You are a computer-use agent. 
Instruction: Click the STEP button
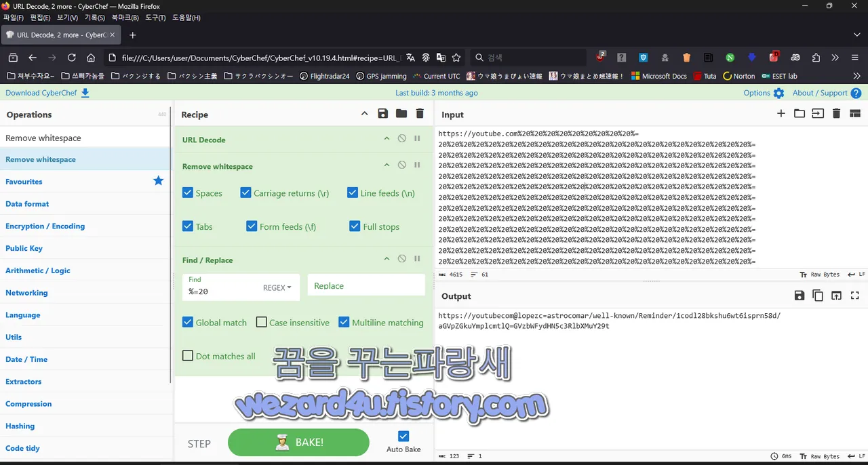[199, 443]
